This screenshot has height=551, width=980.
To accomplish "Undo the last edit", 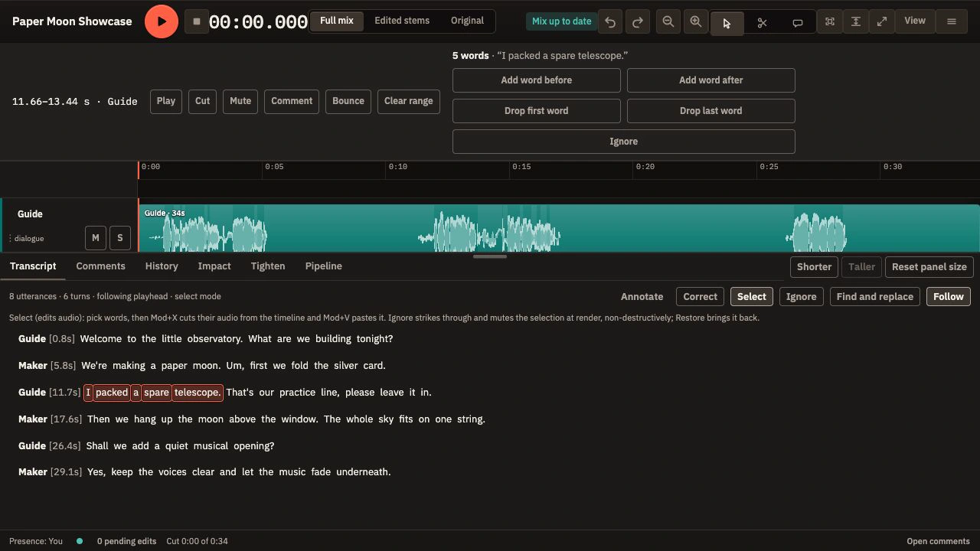I will (x=610, y=21).
